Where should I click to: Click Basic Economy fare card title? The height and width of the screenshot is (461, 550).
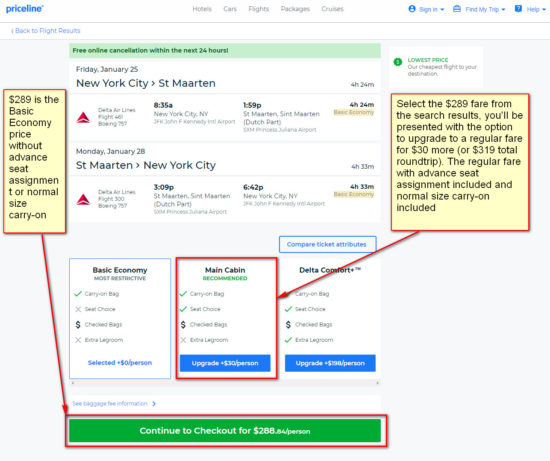(120, 270)
